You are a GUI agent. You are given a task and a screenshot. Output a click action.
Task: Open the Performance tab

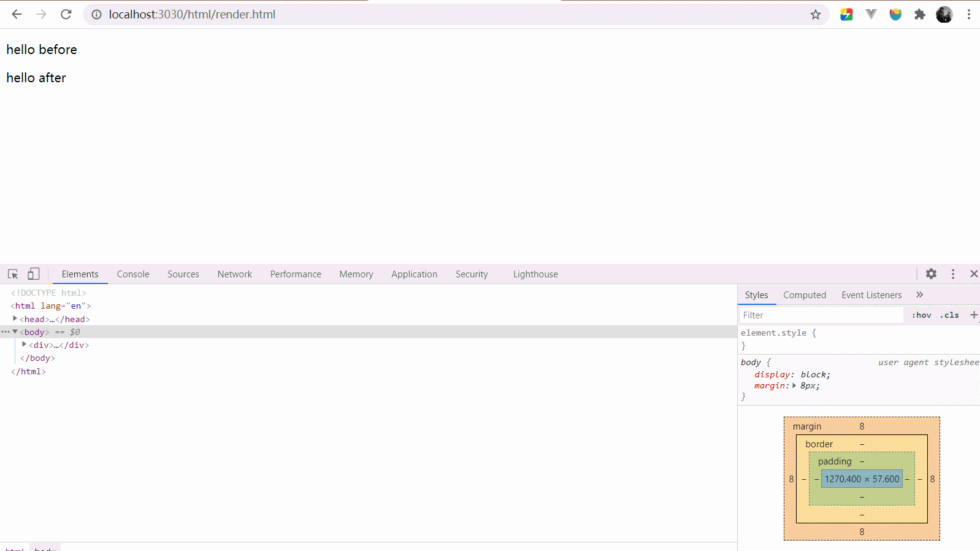(296, 274)
